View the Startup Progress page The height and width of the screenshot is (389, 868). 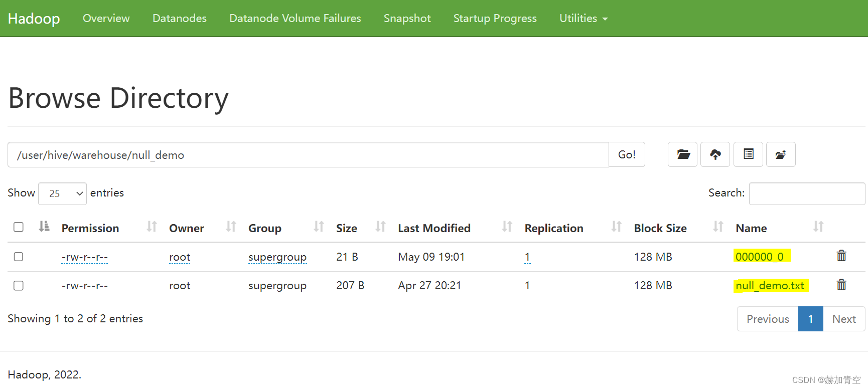(495, 18)
